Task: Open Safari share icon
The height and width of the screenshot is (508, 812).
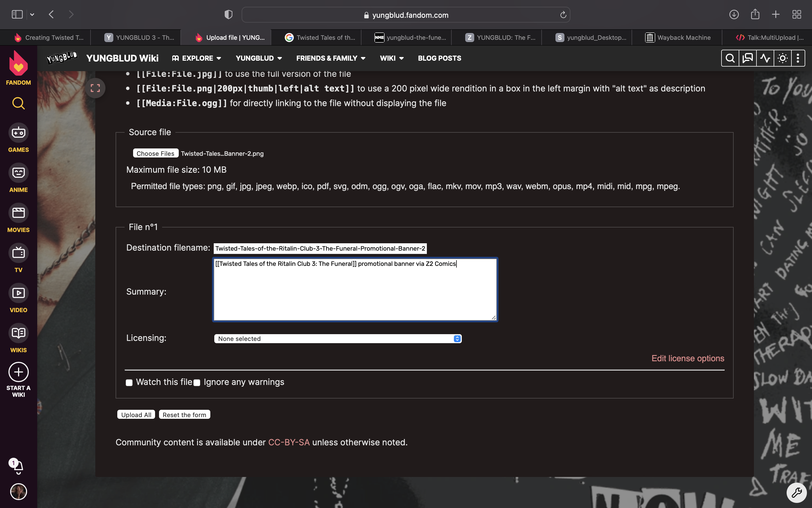Action: 755,14
